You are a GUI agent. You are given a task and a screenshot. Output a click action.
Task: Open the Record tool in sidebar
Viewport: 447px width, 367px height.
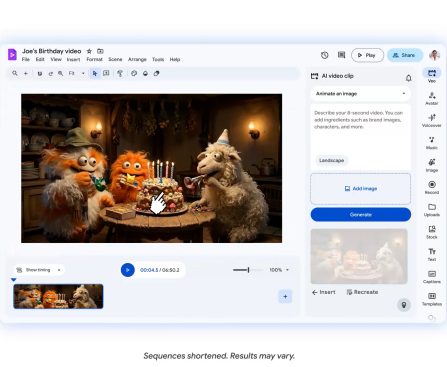pos(432,187)
